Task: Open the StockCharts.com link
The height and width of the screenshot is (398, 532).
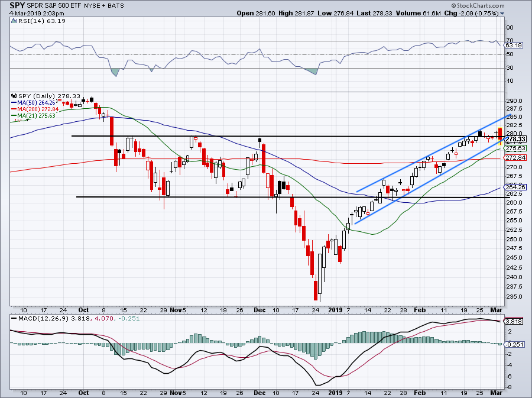Action: (x=478, y=5)
